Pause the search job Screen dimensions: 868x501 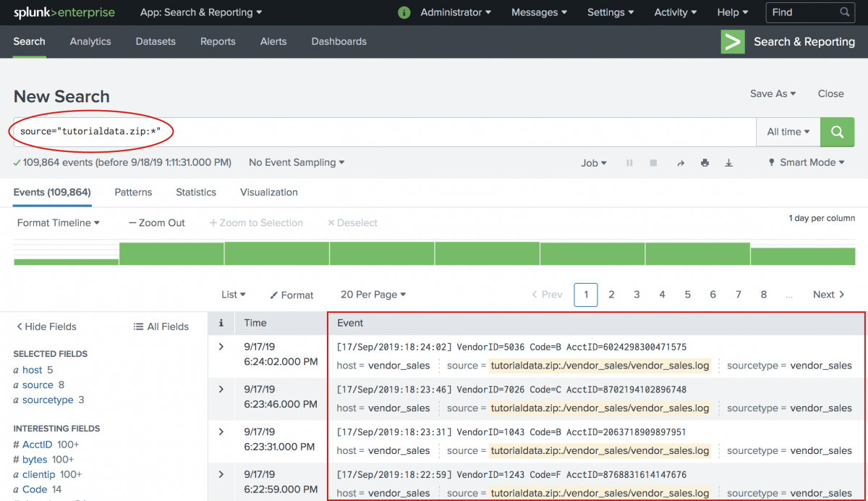(630, 162)
